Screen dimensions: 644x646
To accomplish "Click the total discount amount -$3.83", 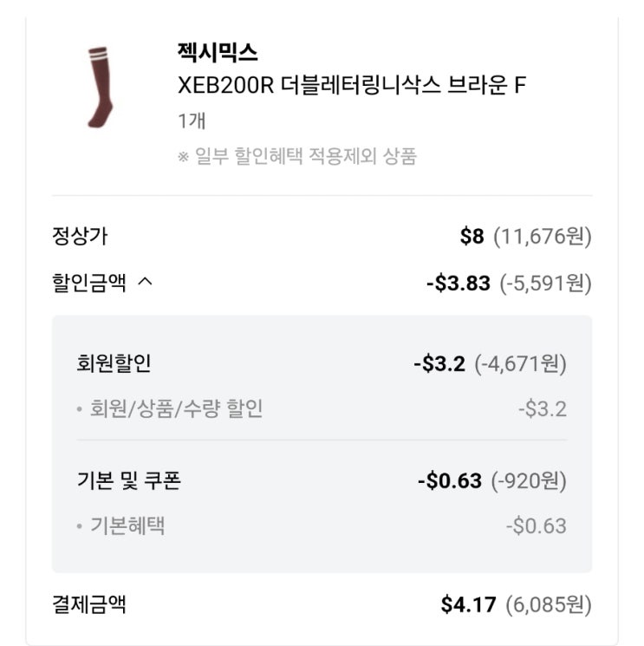I will pos(459,283).
